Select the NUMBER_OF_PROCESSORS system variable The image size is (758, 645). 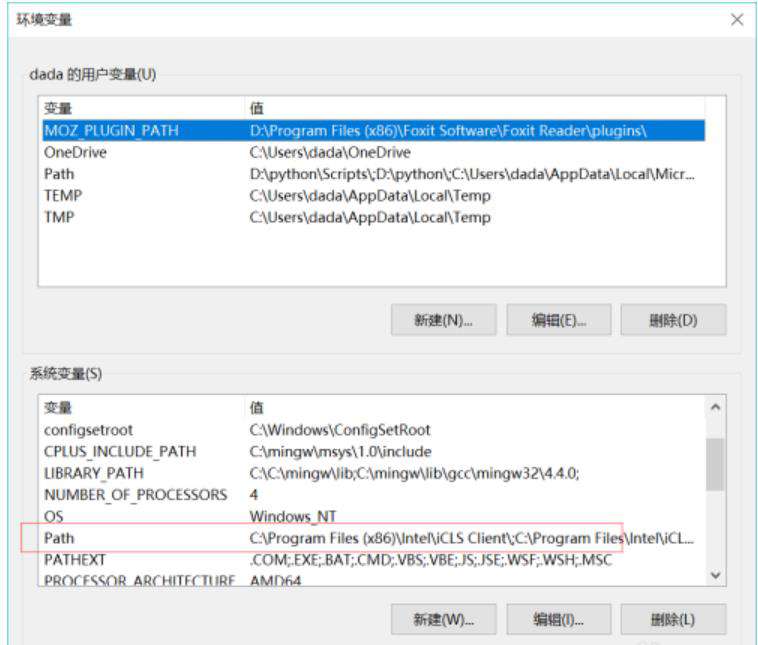pyautogui.click(x=373, y=495)
